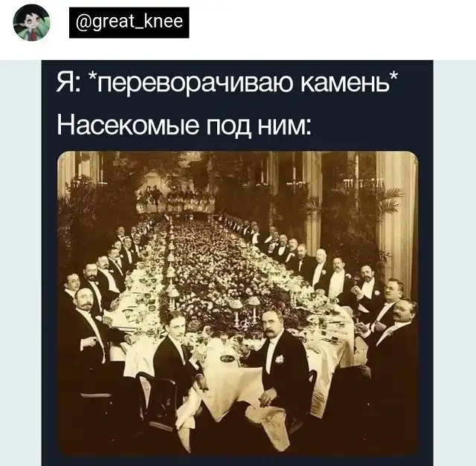The image size is (476, 466).
Task: Click the white napkin draped in foreground
Action: (267, 424)
